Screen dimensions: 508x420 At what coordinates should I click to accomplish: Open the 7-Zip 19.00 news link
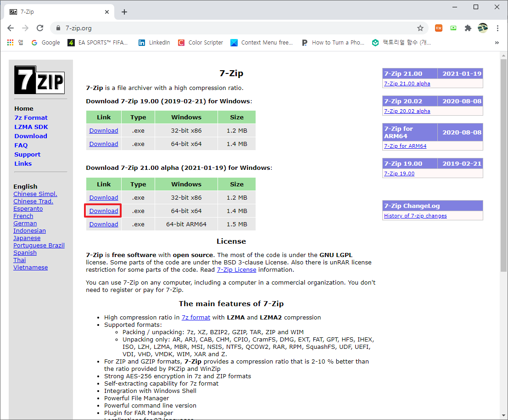click(x=399, y=174)
